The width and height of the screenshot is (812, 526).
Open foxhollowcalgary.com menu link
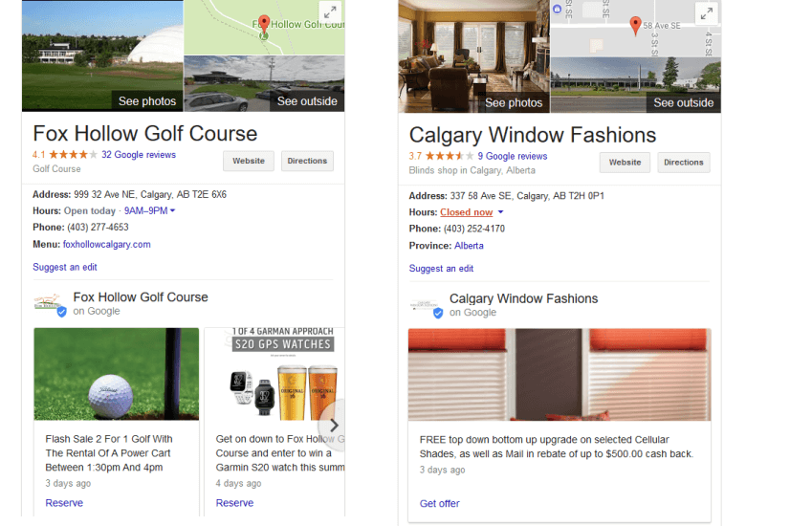pos(107,245)
